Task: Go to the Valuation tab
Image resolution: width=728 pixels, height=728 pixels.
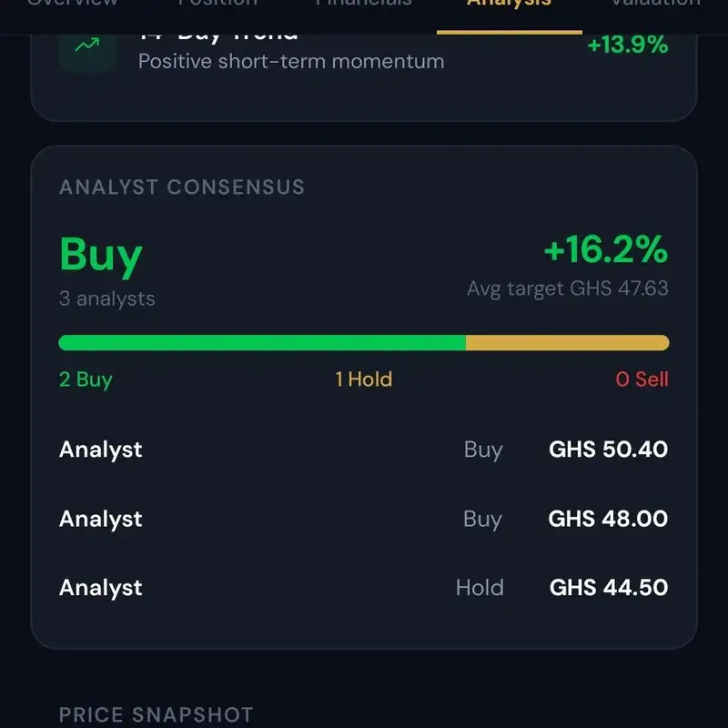Action: (x=655, y=4)
